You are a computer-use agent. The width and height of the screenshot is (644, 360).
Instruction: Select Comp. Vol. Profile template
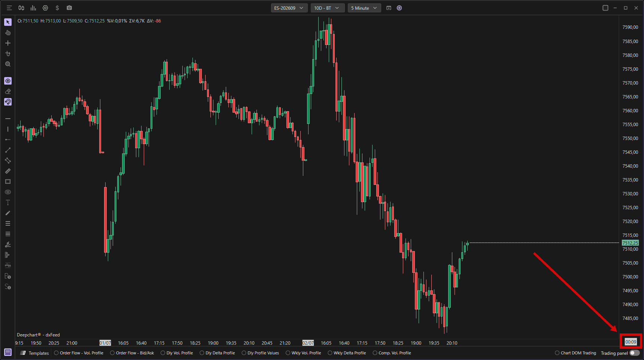pos(392,353)
